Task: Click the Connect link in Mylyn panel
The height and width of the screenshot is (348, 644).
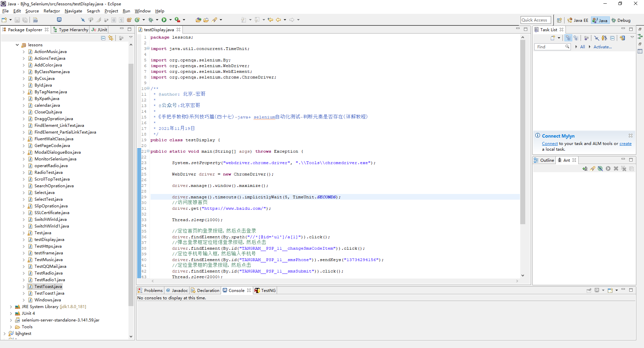Action: point(549,144)
